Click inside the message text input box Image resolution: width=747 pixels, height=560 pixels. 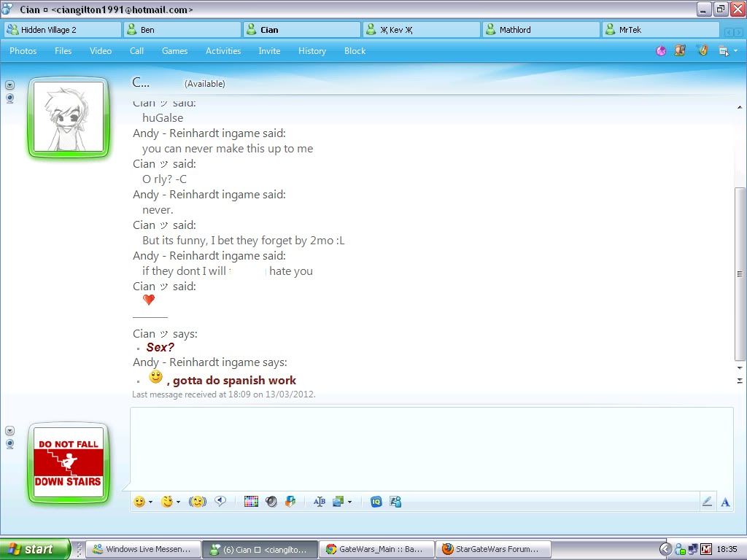430,446
